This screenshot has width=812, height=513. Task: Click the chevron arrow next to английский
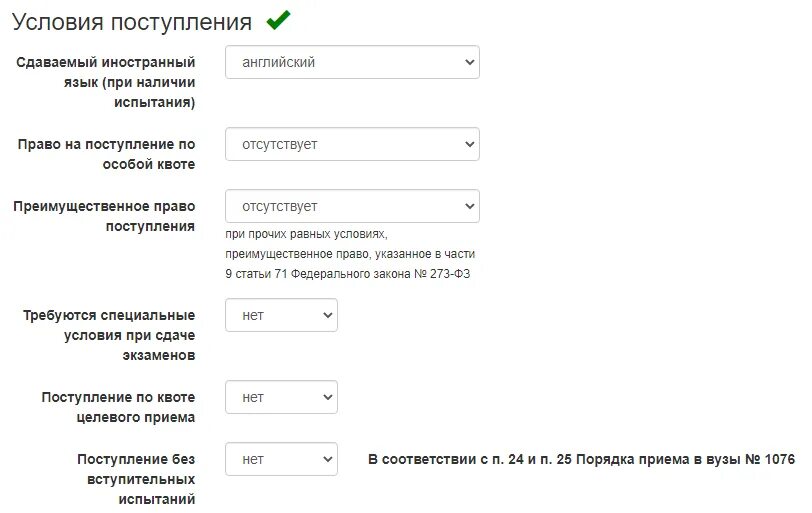[x=470, y=62]
